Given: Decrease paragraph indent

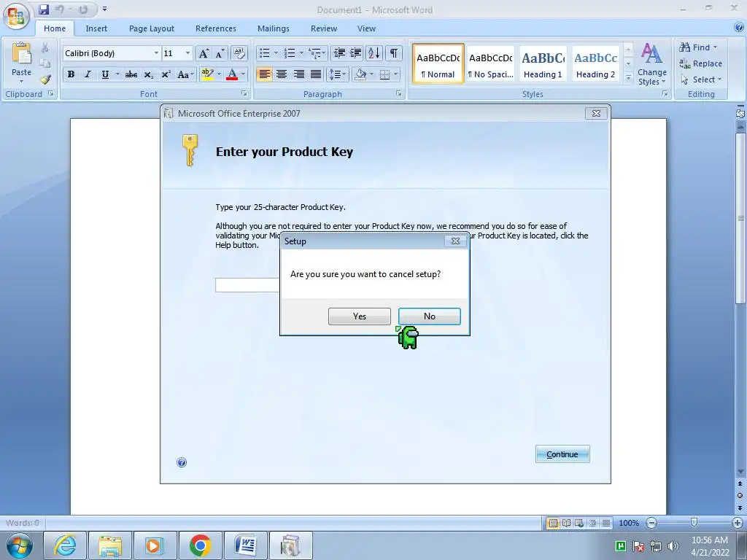Looking at the screenshot, I should point(339,53).
